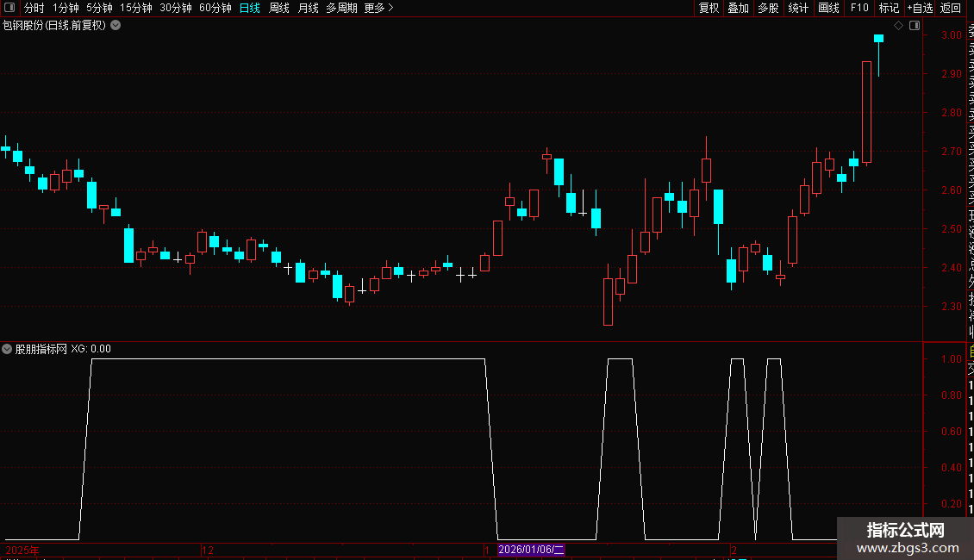The width and height of the screenshot is (974, 560).
Task: Click the 包钢股份(日线.前复权) chart title
Action: coord(54,26)
